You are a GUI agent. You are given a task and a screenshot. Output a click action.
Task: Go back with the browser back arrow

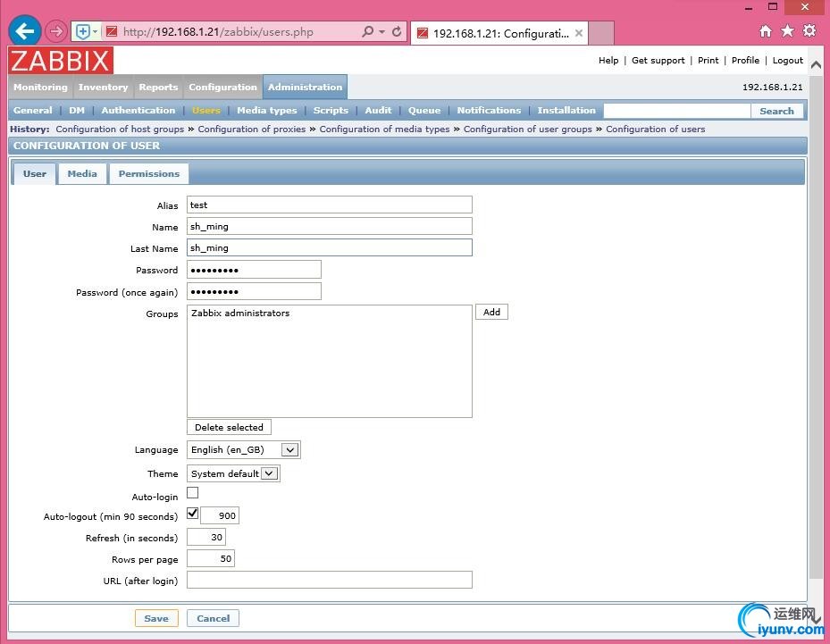pyautogui.click(x=25, y=31)
